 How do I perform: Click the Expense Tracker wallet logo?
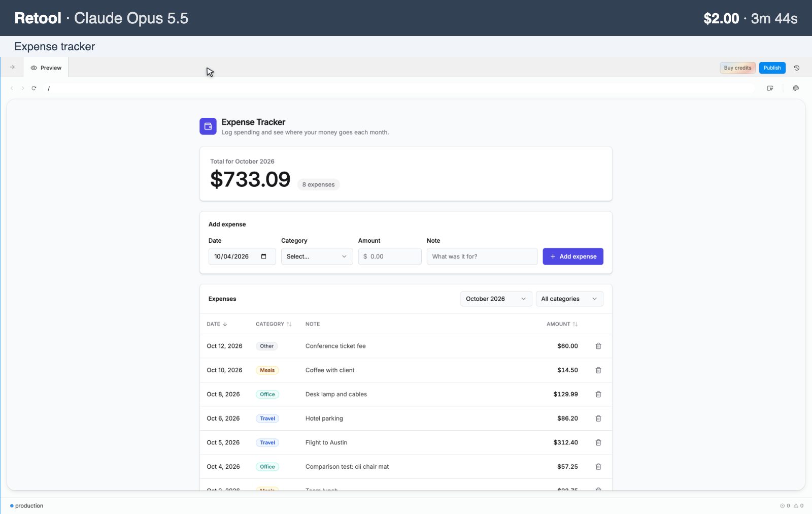[208, 126]
